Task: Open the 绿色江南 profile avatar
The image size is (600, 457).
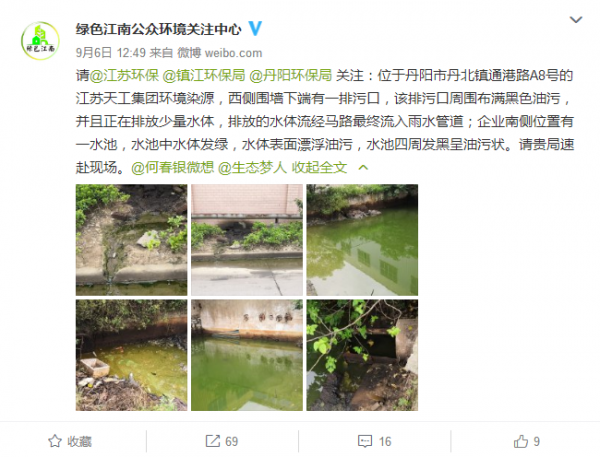Action: 40,41
